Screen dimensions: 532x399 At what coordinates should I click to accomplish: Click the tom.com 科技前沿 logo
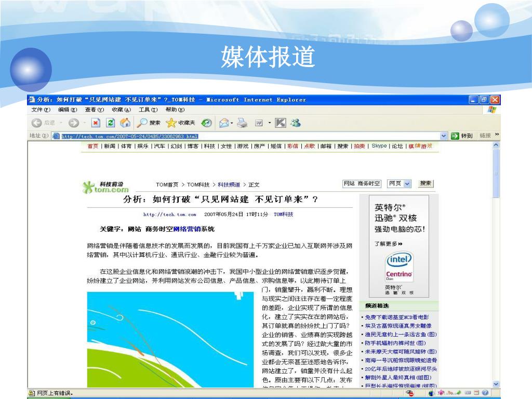point(105,187)
